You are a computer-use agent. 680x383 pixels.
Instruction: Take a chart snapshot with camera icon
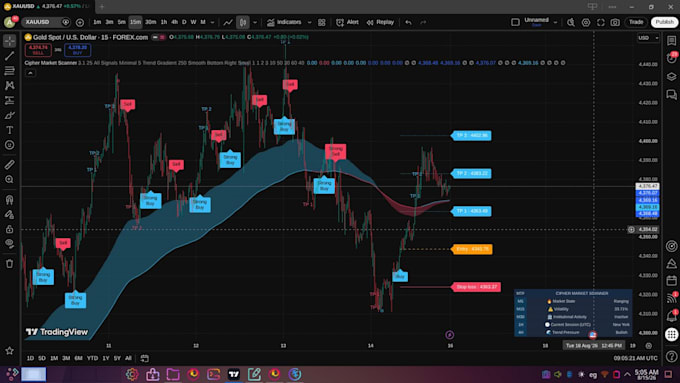[x=615, y=22]
